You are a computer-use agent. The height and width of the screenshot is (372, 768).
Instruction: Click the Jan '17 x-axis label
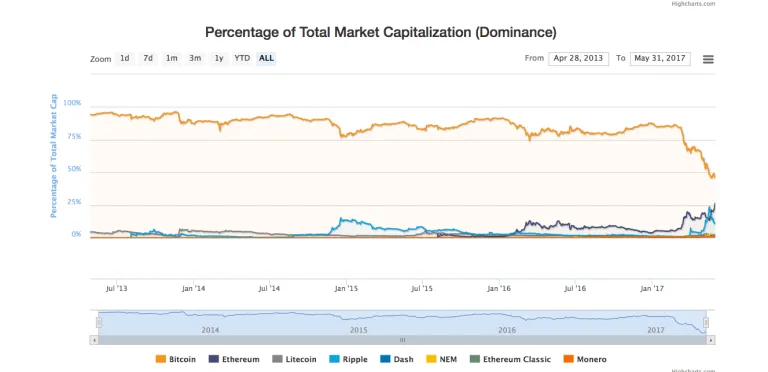point(652,288)
